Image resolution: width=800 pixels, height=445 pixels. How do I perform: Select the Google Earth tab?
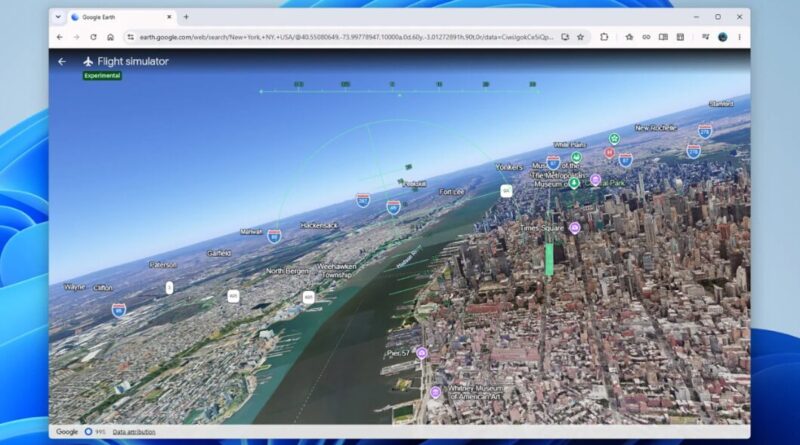121,17
